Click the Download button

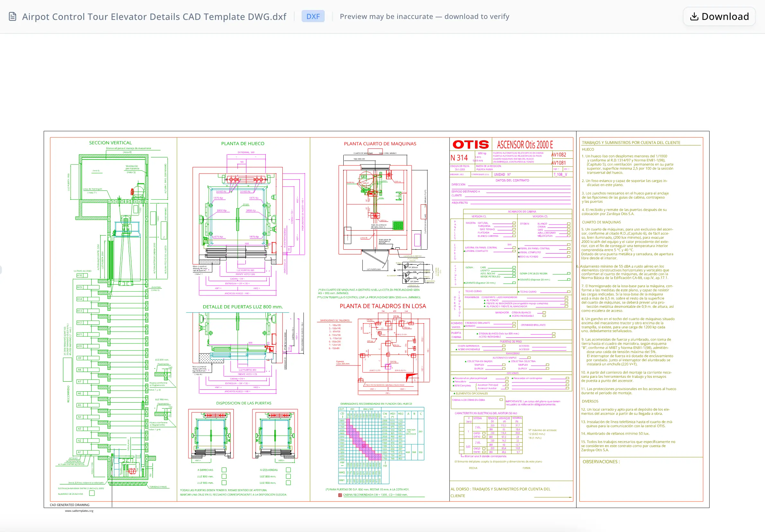pyautogui.click(x=719, y=16)
